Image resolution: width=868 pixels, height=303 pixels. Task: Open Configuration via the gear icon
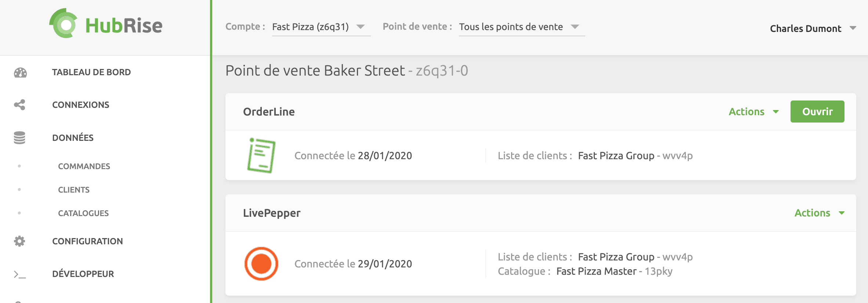[x=20, y=241]
